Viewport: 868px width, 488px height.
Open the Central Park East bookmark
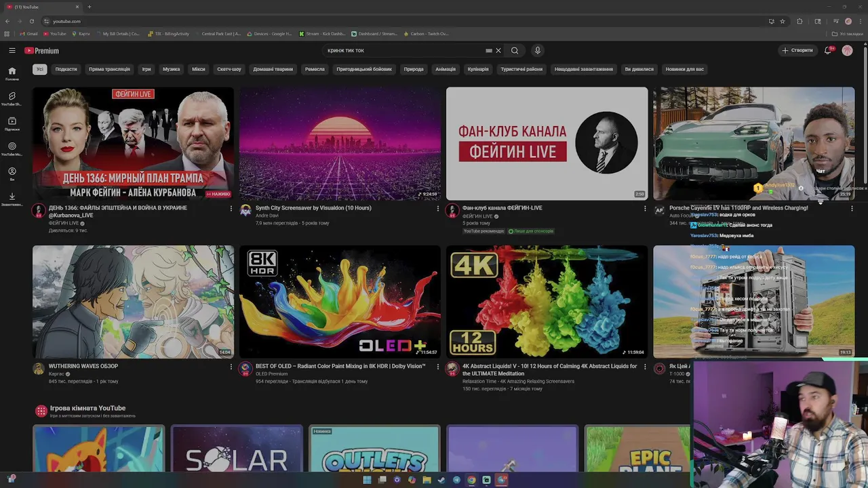pyautogui.click(x=217, y=34)
